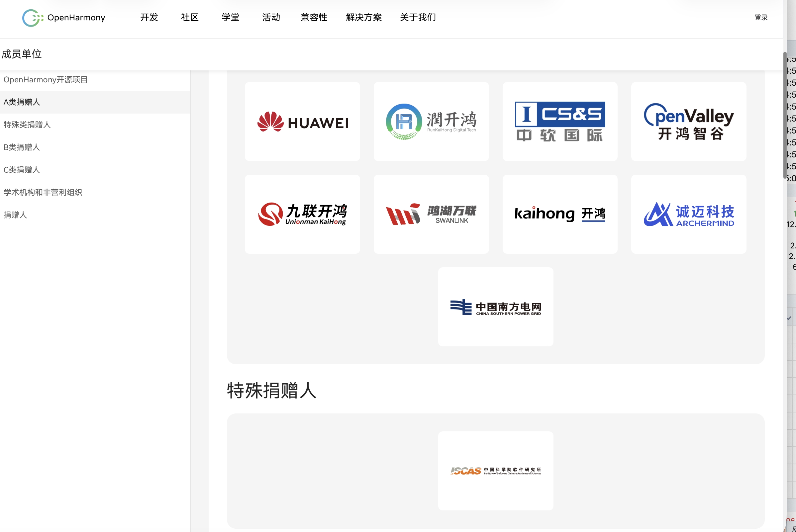The width and height of the screenshot is (796, 532).
Task: Select the CS&S 中软国际 logo card
Action: (x=560, y=122)
